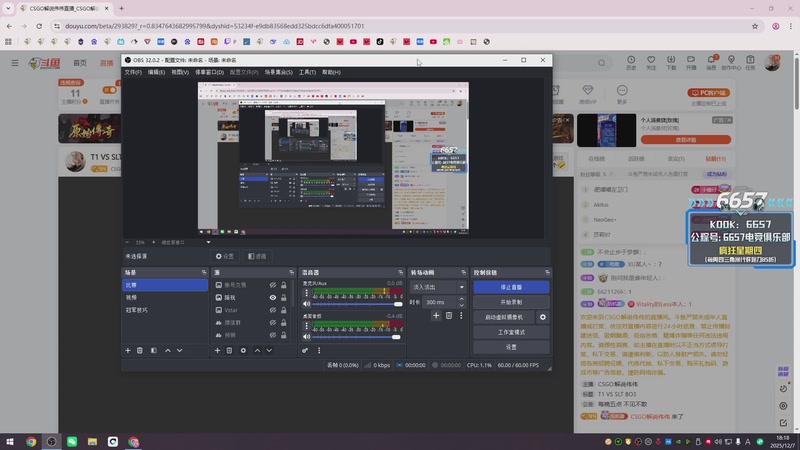Open 设置 in the controls panel
This screenshot has width=800, height=450.
511,347
